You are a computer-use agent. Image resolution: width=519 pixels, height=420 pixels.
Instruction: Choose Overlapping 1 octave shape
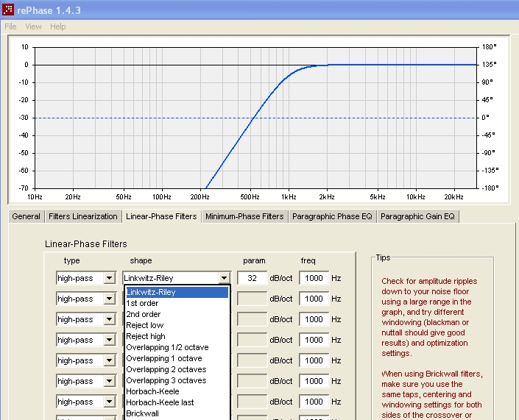point(177,358)
